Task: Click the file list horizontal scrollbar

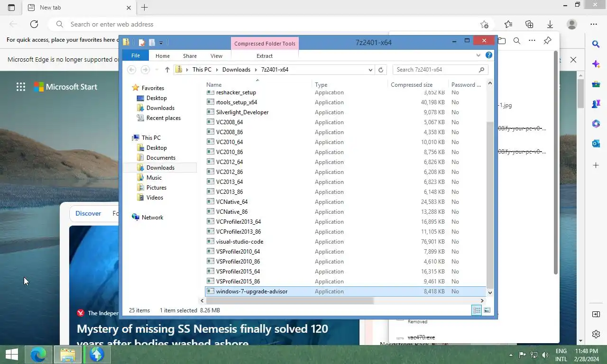Action: [x=289, y=300]
